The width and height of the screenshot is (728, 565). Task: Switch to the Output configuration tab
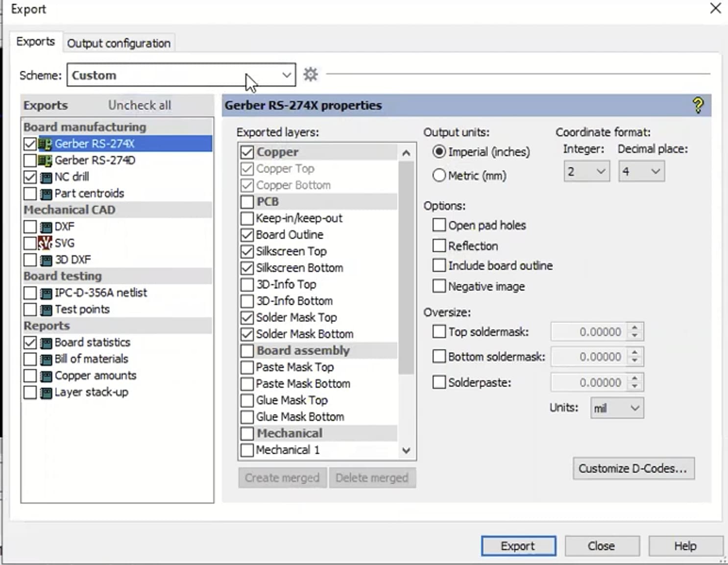pyautogui.click(x=119, y=43)
